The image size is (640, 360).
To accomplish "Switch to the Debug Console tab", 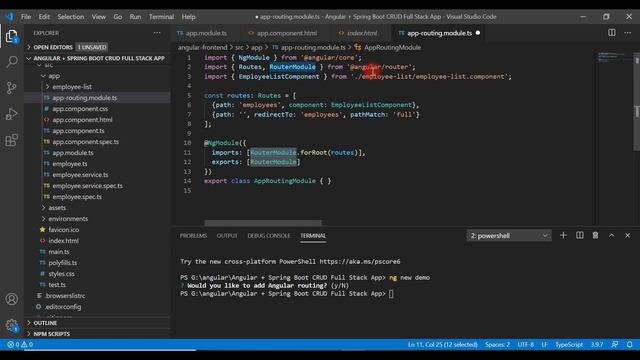I will pyautogui.click(x=269, y=236).
